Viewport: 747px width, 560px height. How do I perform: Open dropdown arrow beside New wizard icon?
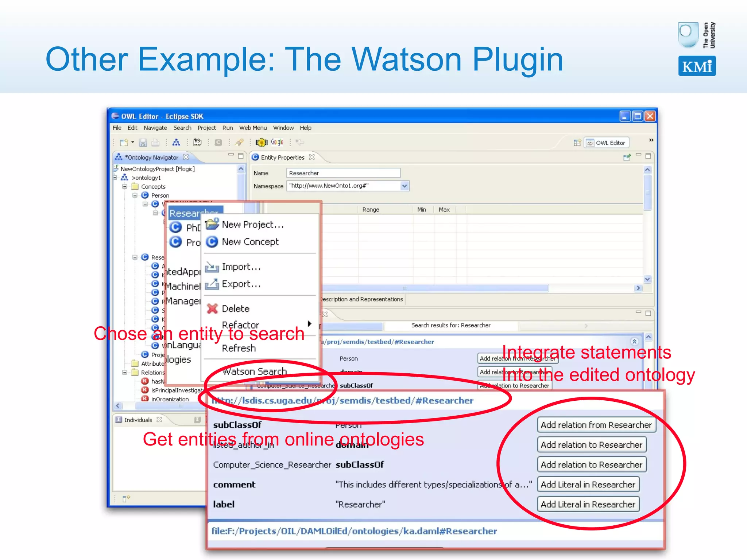133,143
